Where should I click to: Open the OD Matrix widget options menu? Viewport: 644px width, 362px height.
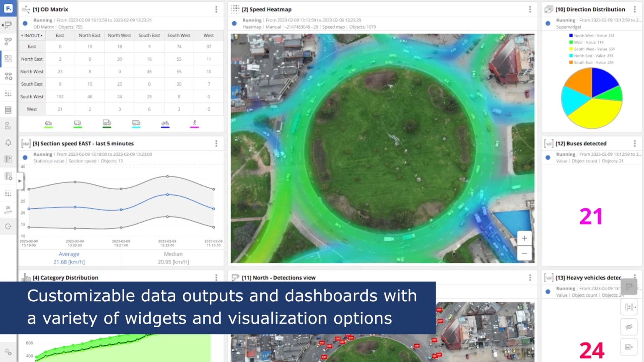pos(216,9)
